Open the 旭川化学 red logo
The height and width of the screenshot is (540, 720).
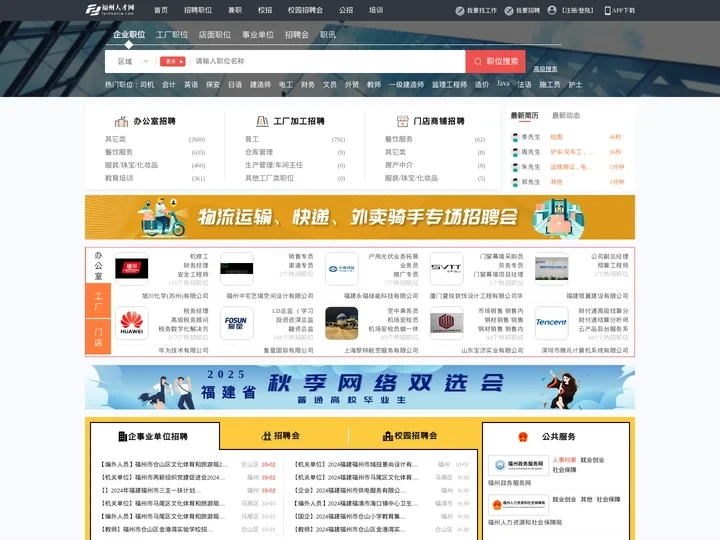(131, 269)
